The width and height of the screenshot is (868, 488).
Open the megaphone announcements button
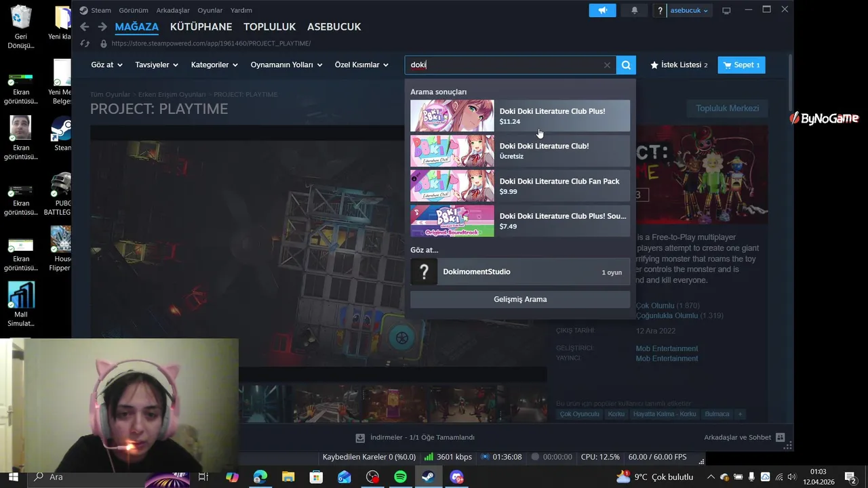click(x=602, y=10)
